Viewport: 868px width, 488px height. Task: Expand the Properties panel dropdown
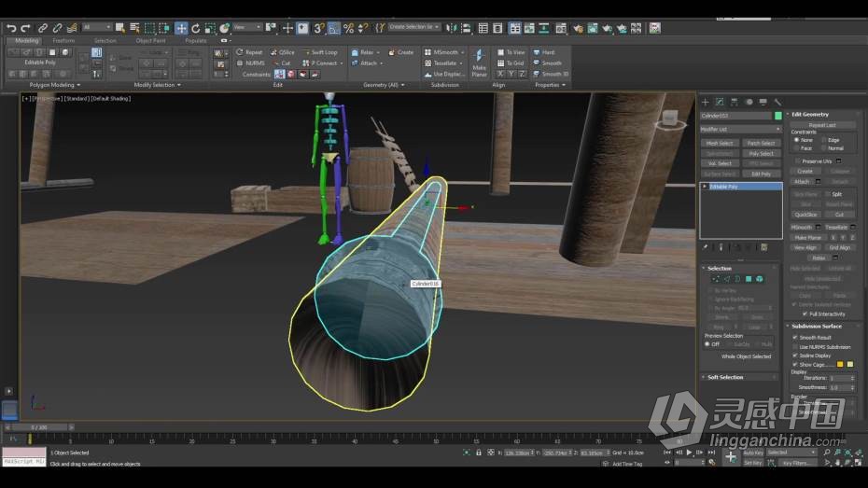[551, 85]
